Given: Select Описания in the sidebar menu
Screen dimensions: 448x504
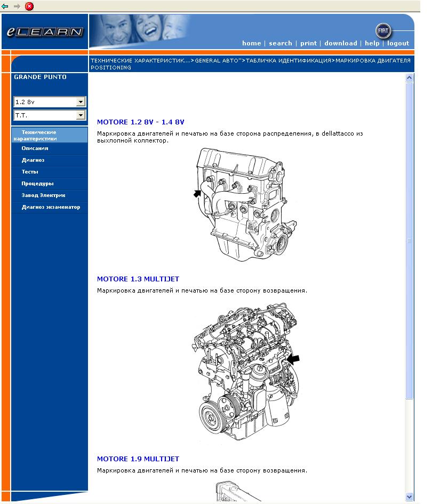Looking at the screenshot, I should pos(35,148).
